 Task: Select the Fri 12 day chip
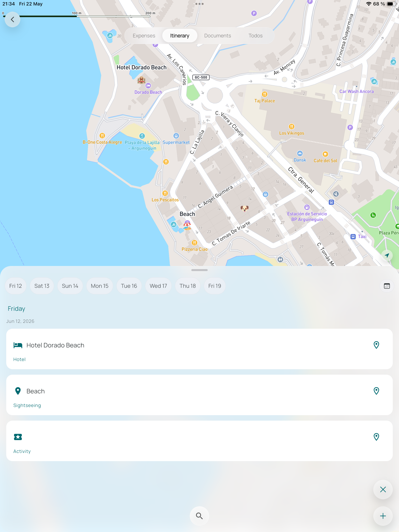(x=15, y=286)
